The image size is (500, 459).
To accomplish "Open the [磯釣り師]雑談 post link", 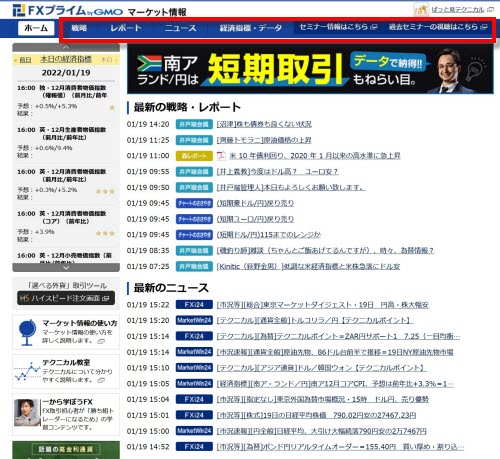I will (325, 250).
